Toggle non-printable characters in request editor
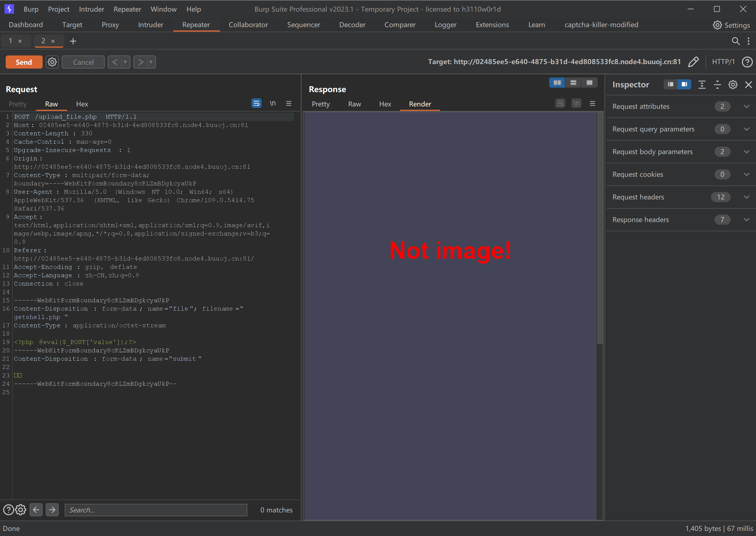 click(x=272, y=104)
